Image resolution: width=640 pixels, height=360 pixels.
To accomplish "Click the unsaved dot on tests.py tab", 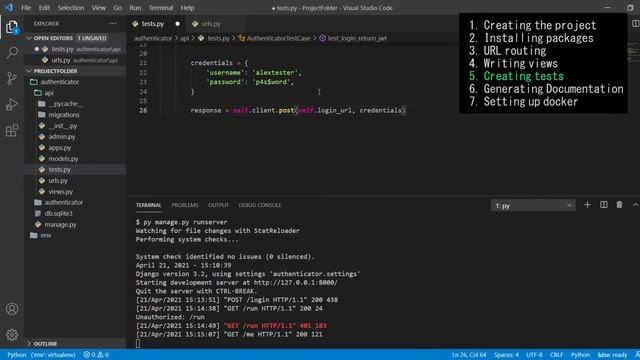I will coord(178,24).
